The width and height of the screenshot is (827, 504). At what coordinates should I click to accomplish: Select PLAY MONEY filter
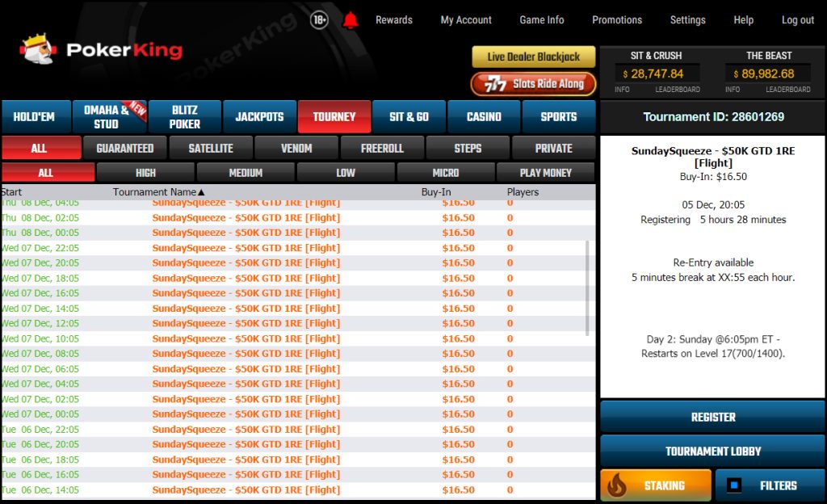(546, 172)
